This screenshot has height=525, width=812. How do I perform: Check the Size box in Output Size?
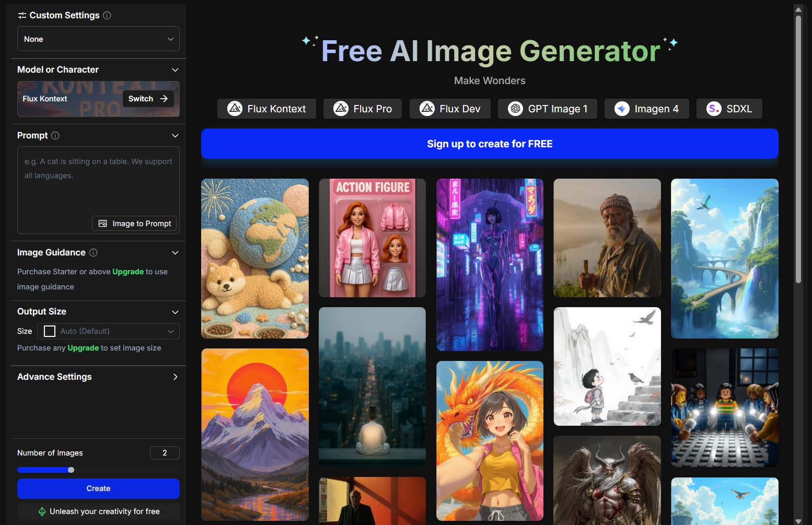(49, 331)
